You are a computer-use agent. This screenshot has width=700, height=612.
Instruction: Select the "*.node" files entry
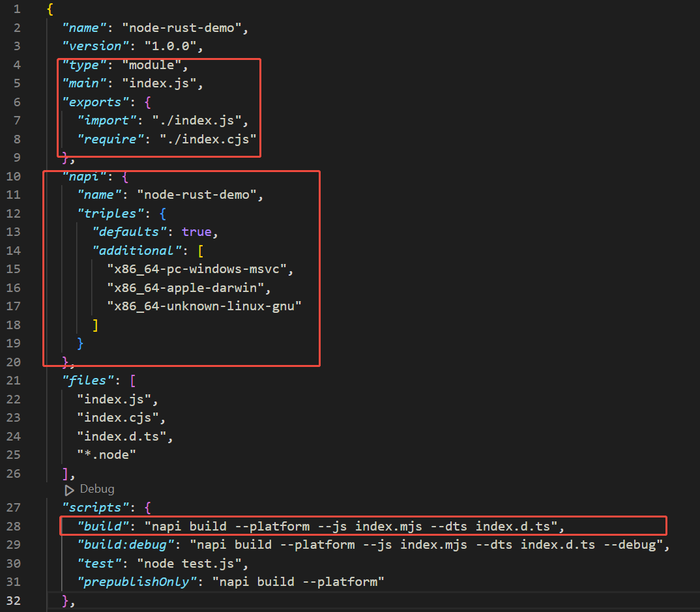pos(107,454)
